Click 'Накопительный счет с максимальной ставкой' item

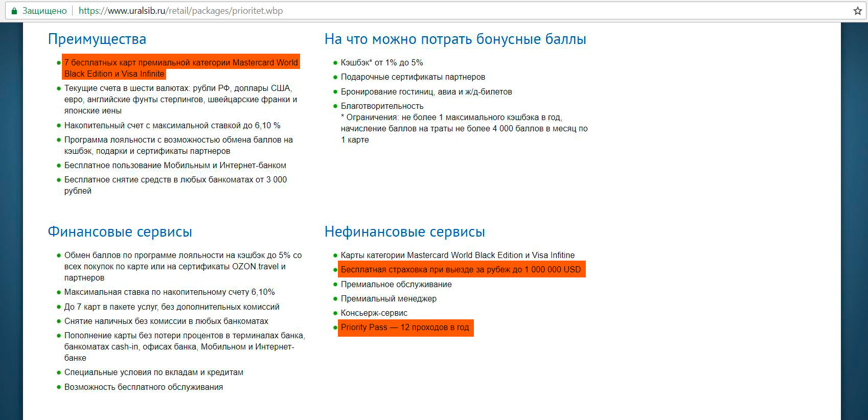172,125
